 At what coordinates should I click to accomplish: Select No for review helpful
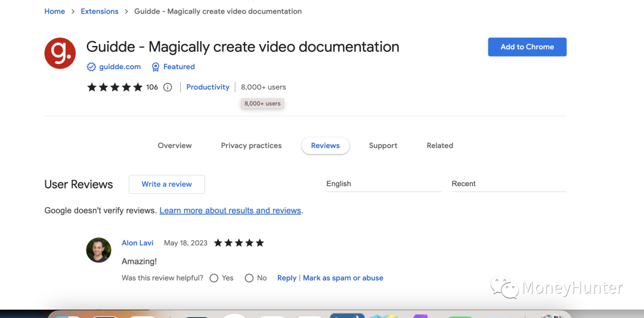click(x=249, y=278)
